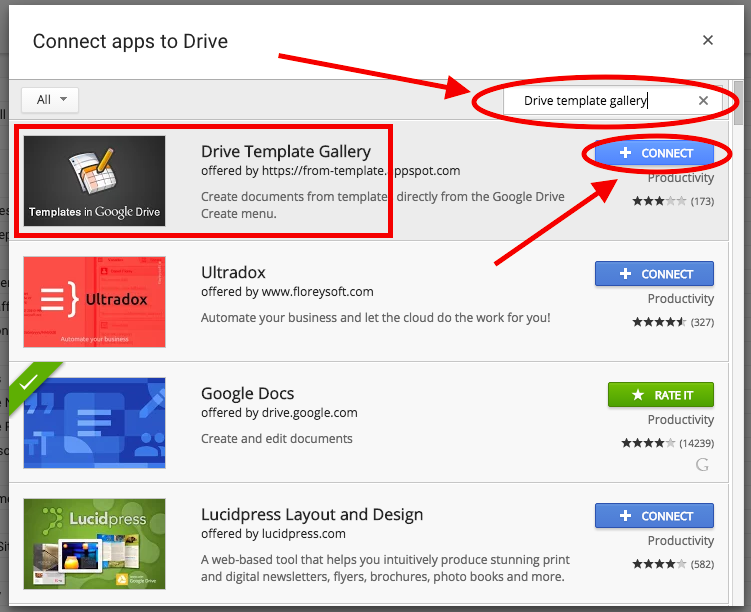Click 'offered by drive.google.com' text
The height and width of the screenshot is (612, 751).
(279, 413)
